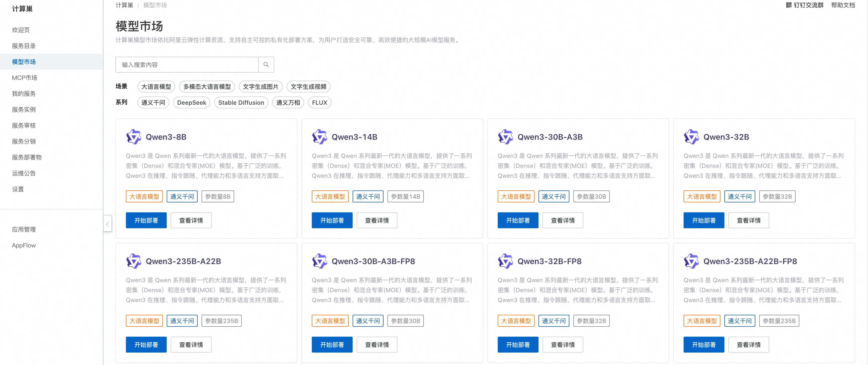This screenshot has height=365, width=868.
Task: Click the Qwen3-14B model logo icon
Action: point(319,137)
